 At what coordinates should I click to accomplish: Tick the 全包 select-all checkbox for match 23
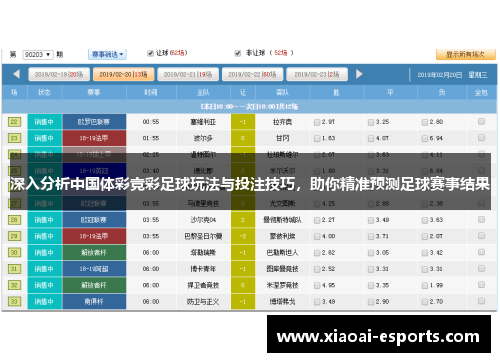click(x=481, y=138)
